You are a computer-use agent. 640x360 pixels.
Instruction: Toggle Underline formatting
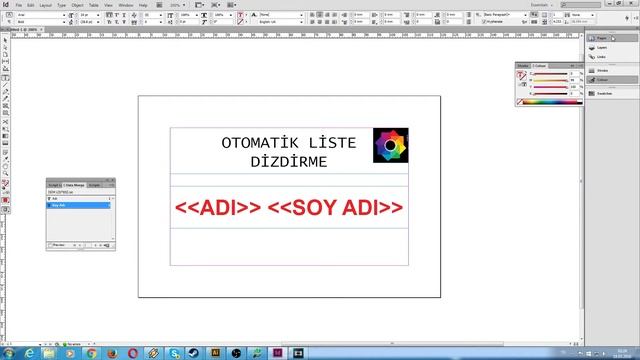pyautogui.click(x=124, y=15)
